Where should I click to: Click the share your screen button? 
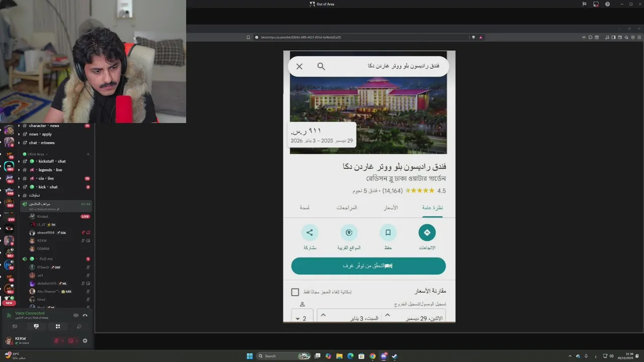tap(36, 326)
